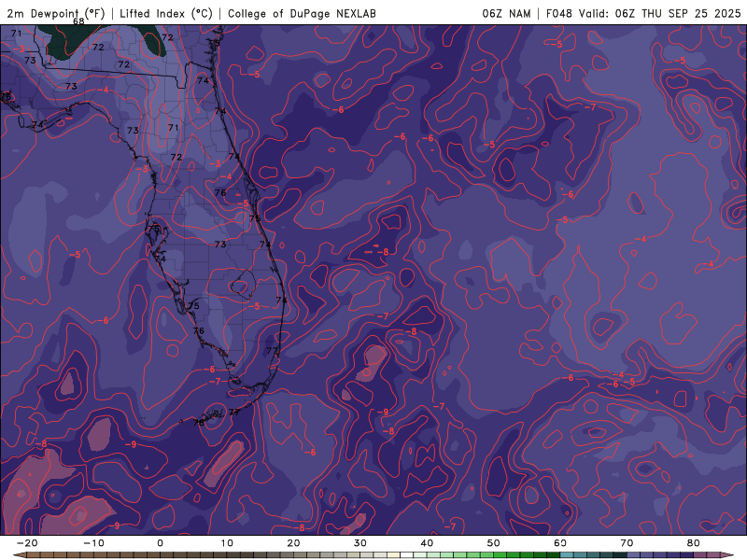The image size is (747, 560).
Task: Click the 0 tick on the color scale
Action: click(160, 543)
